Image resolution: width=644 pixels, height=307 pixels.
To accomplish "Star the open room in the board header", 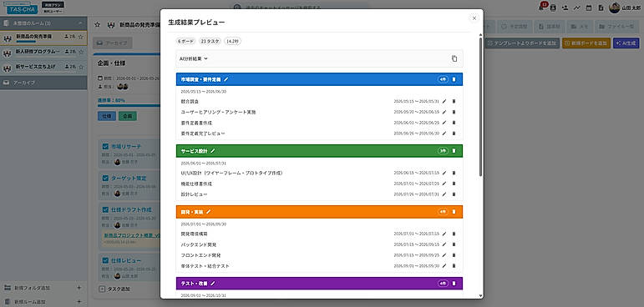I will 98,25.
